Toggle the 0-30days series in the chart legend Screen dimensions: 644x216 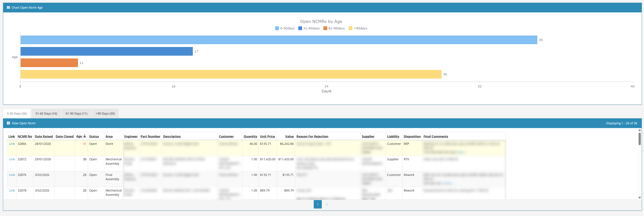coord(285,28)
